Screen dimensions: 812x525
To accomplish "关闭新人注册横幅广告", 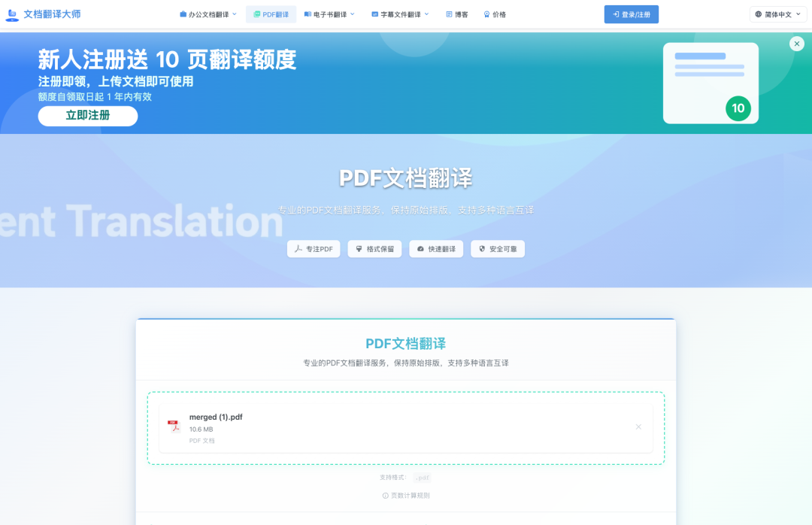I will (796, 44).
